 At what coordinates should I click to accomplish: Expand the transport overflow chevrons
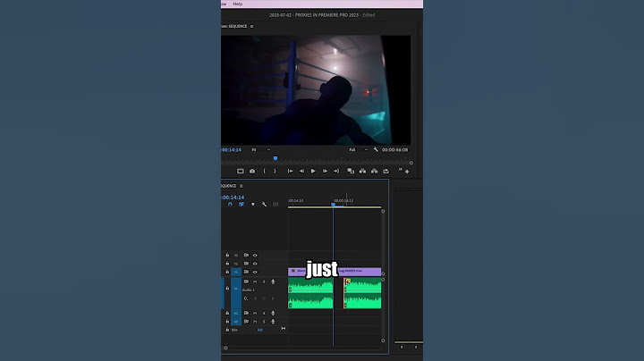pyautogui.click(x=401, y=169)
